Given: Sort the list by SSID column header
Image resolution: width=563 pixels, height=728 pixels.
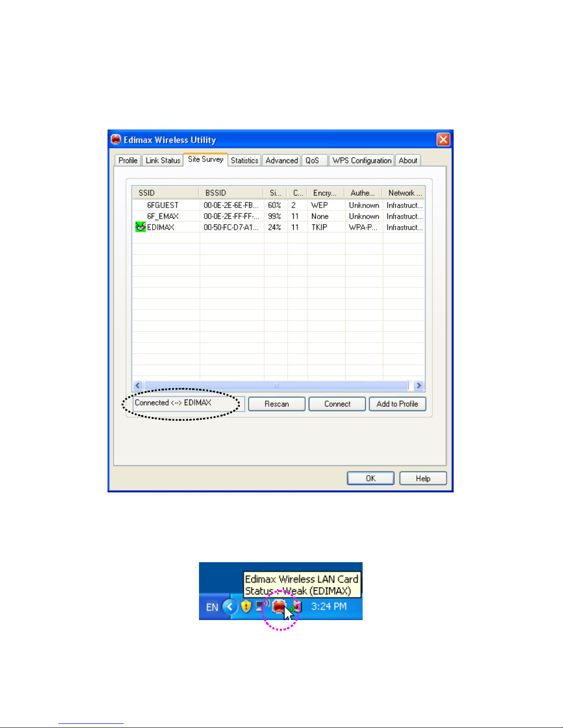Looking at the screenshot, I should [166, 193].
